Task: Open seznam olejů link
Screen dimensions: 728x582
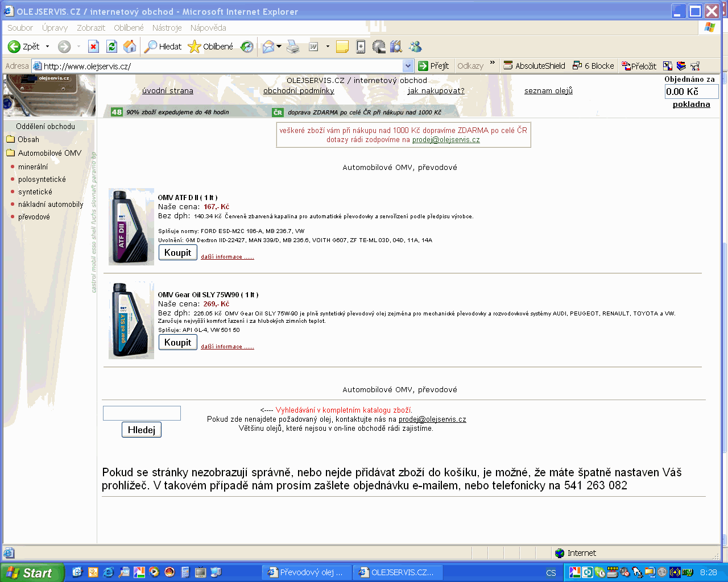Action: click(548, 91)
